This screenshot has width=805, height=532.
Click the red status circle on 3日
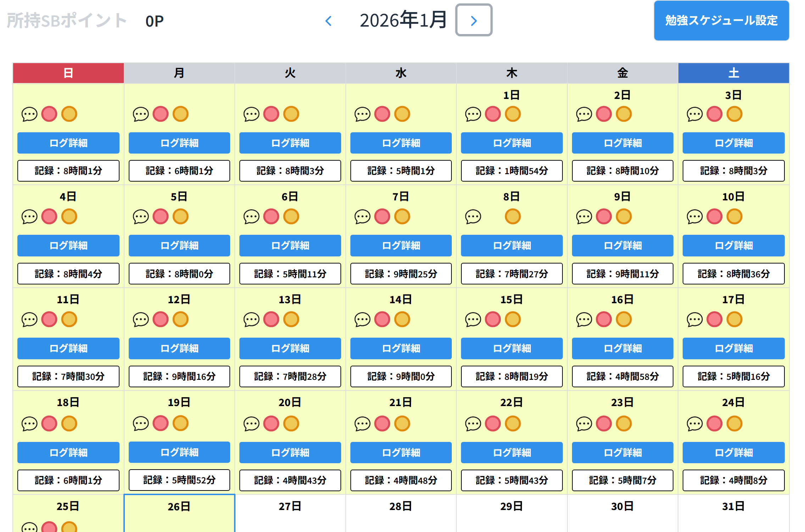click(714, 114)
